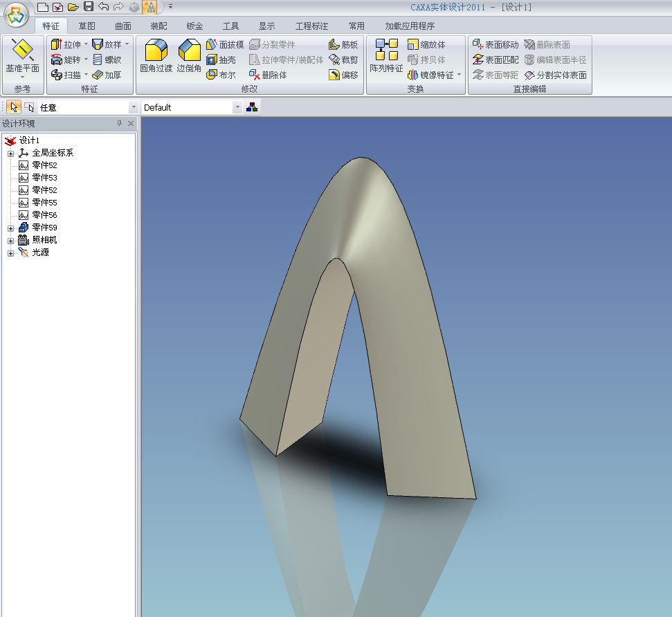Toggle the arrow selection mode button

click(14, 107)
